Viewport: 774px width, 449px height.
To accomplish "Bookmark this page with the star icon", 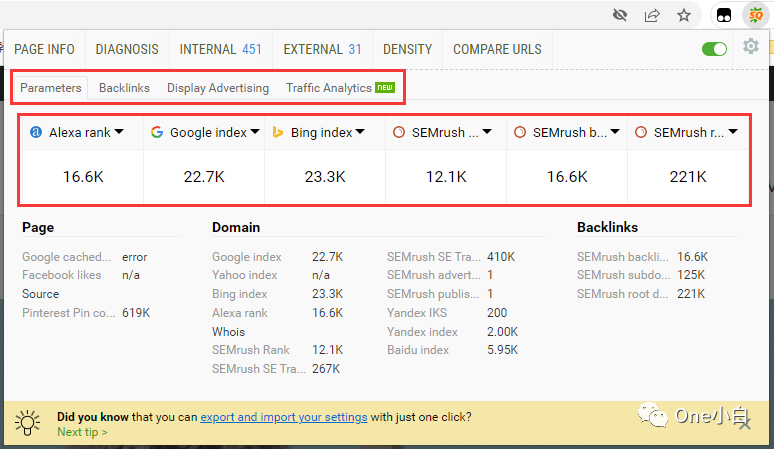I will pyautogui.click(x=684, y=15).
